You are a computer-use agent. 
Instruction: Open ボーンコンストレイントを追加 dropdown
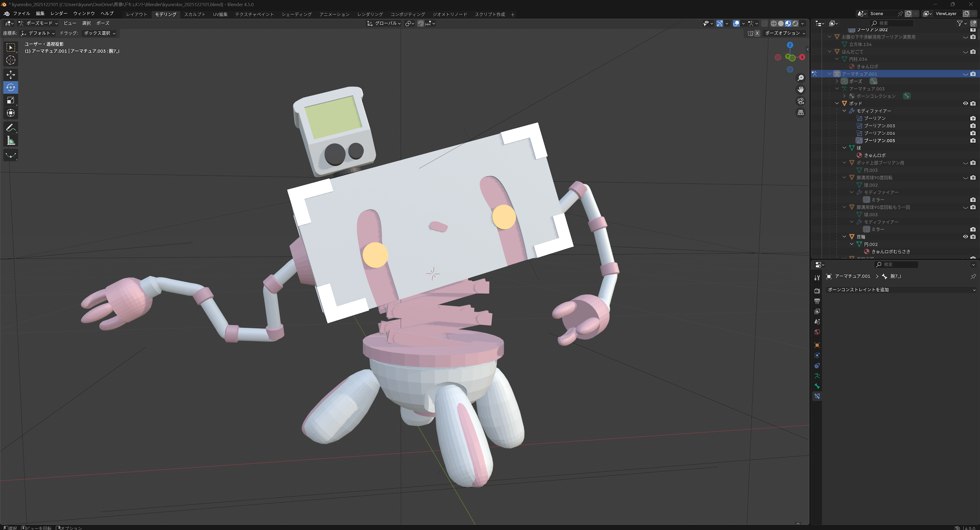pos(901,290)
